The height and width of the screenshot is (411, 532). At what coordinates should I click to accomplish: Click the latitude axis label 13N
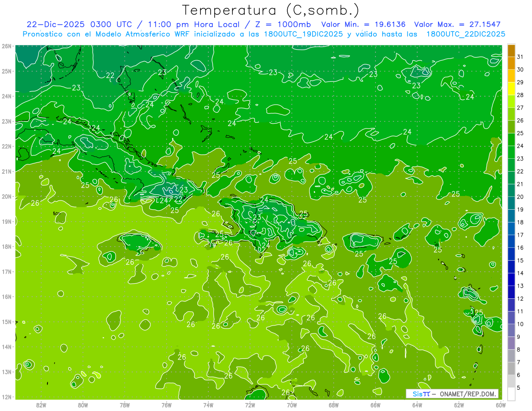pos(6,372)
